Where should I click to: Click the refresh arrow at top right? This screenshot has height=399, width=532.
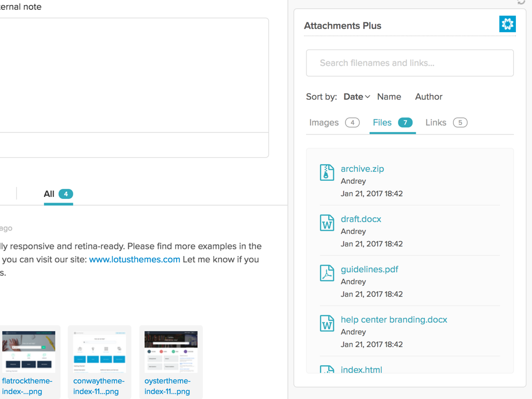[521, 3]
